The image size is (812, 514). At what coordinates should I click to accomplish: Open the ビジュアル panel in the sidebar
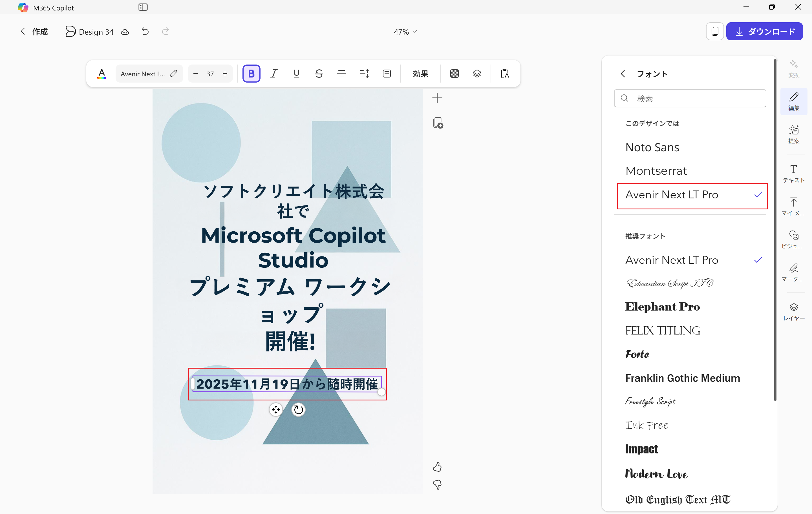(x=793, y=239)
